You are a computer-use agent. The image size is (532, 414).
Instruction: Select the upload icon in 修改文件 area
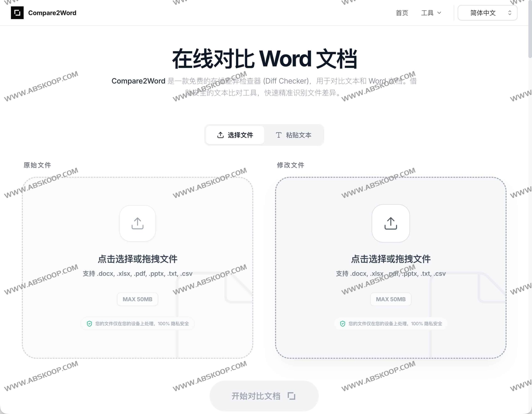[x=390, y=223]
